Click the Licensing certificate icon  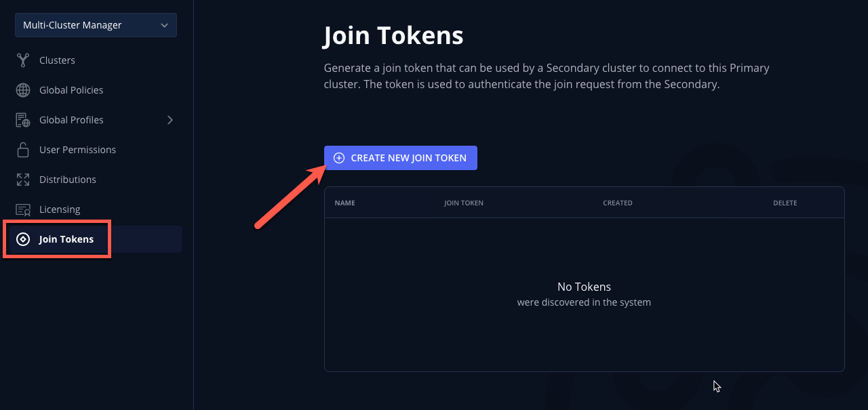[23, 209]
